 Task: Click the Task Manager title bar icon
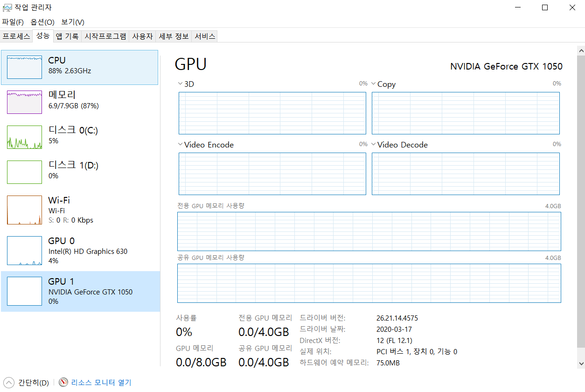point(7,7)
